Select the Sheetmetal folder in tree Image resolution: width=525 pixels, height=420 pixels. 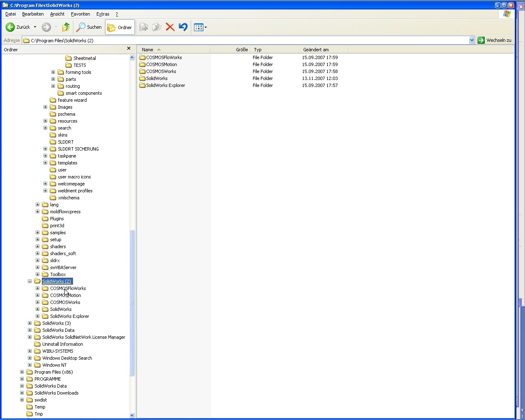coord(84,58)
